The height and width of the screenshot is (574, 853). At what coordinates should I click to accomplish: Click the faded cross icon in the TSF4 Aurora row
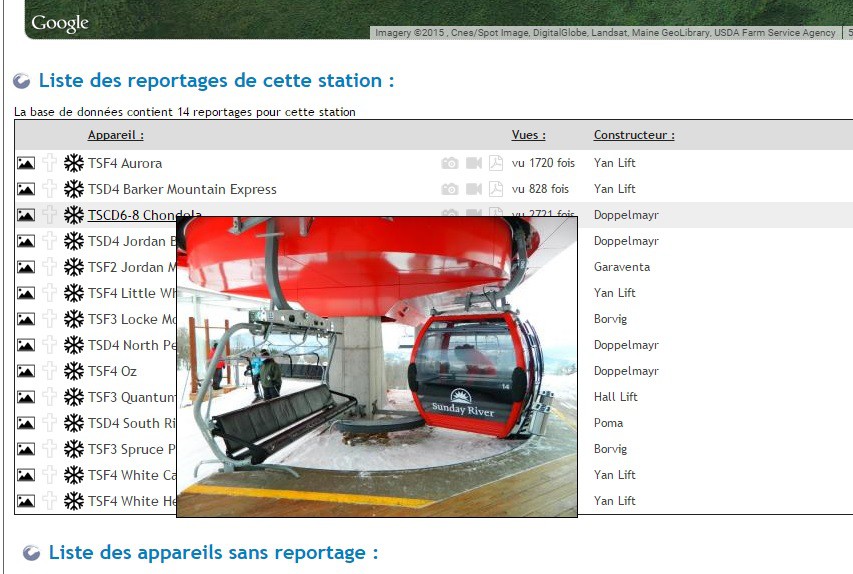click(x=50, y=163)
